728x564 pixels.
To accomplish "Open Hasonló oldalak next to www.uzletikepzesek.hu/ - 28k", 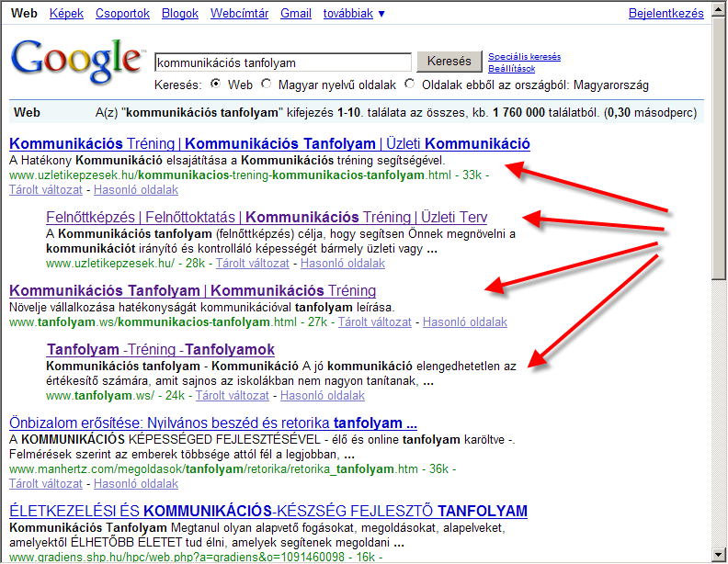I will click(342, 264).
